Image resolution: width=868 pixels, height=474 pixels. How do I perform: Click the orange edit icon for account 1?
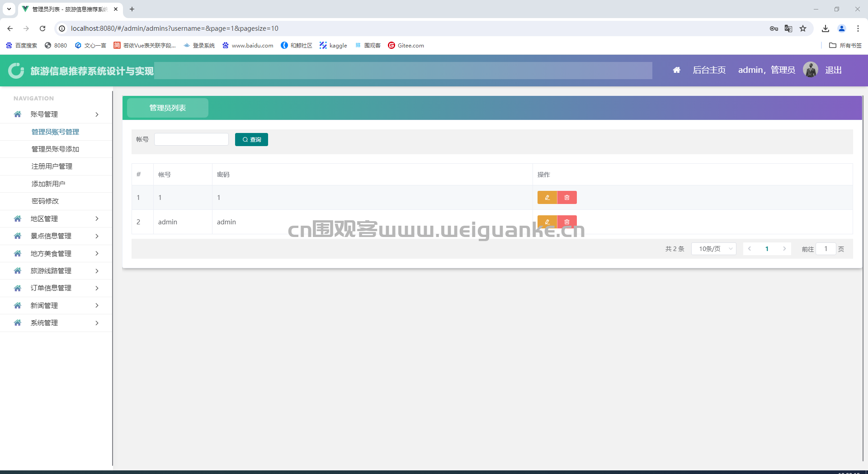547,198
